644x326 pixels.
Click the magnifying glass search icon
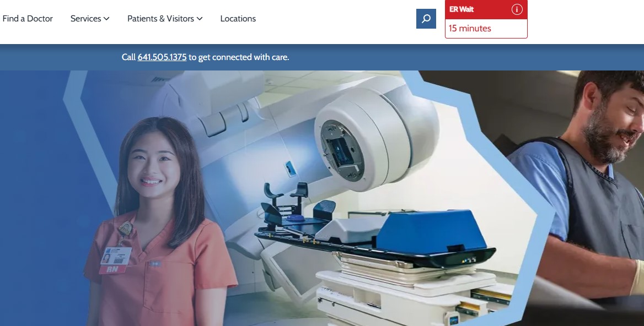pyautogui.click(x=426, y=19)
